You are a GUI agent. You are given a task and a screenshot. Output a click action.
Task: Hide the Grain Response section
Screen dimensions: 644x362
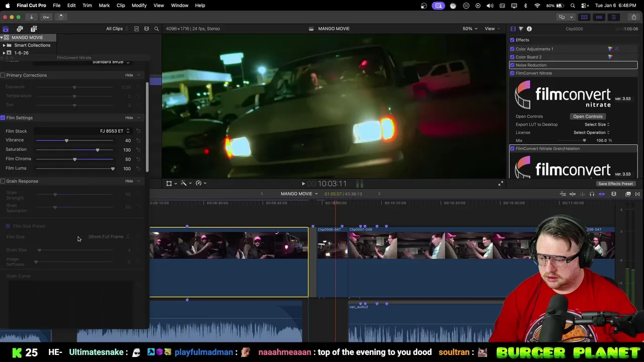[x=129, y=181]
